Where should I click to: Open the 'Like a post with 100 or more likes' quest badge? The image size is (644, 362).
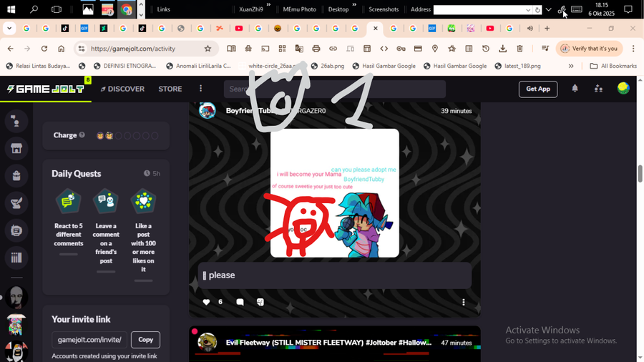(x=143, y=201)
